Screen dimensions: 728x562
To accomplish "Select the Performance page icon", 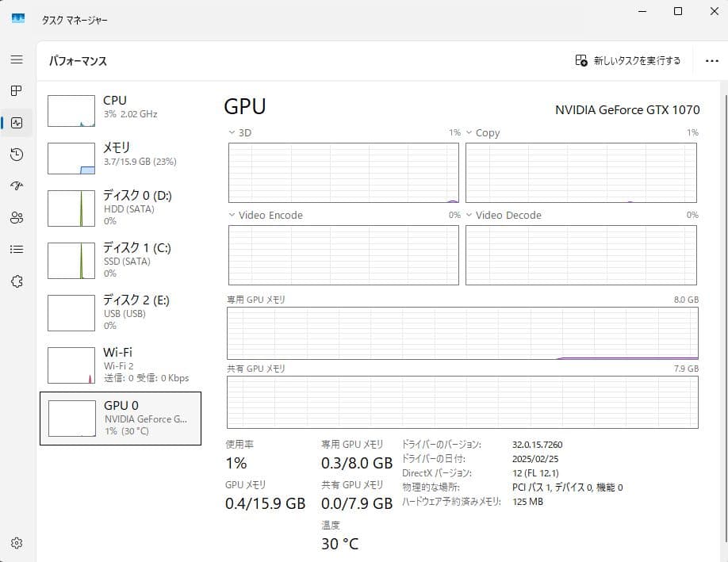I will pyautogui.click(x=17, y=122).
